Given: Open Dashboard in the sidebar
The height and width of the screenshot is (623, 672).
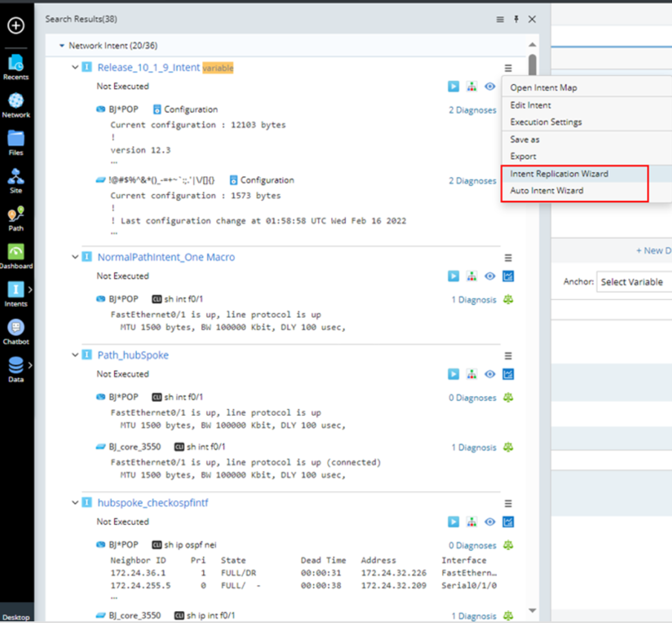Looking at the screenshot, I should click(x=16, y=257).
